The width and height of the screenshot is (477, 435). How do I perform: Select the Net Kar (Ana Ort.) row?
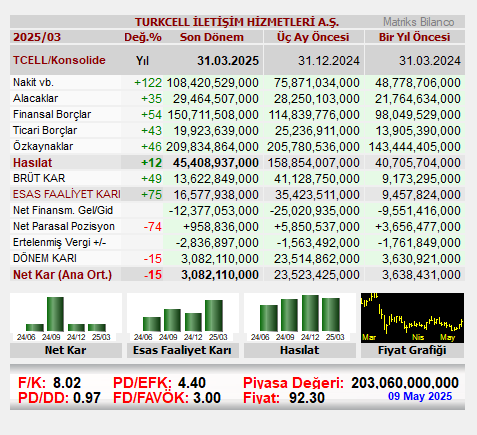(x=237, y=275)
